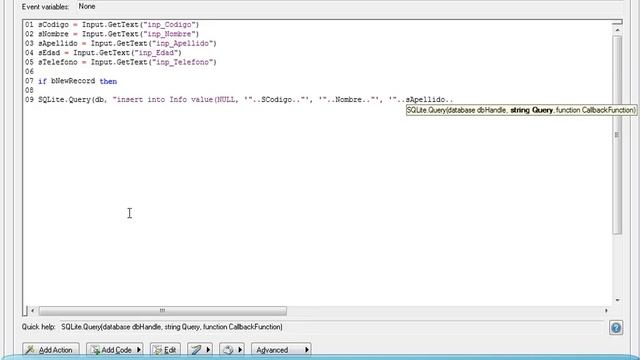640x360 pixels.
Task: Click vertical scrollbar up arrow
Action: 617,30
